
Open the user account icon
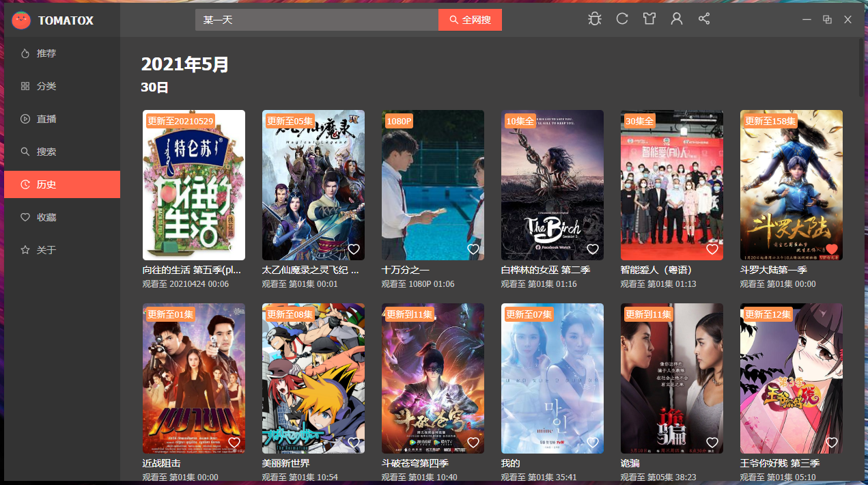pyautogui.click(x=677, y=19)
